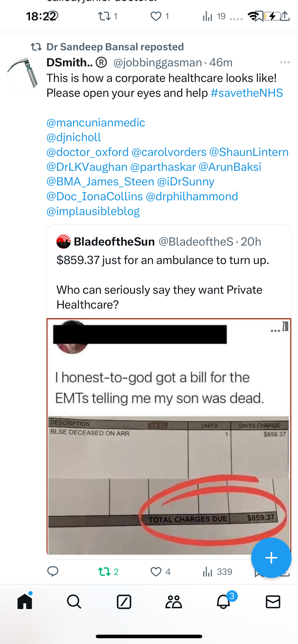The width and height of the screenshot is (298, 644).
Task: Open the Grok slash icon tab
Action: (x=124, y=602)
